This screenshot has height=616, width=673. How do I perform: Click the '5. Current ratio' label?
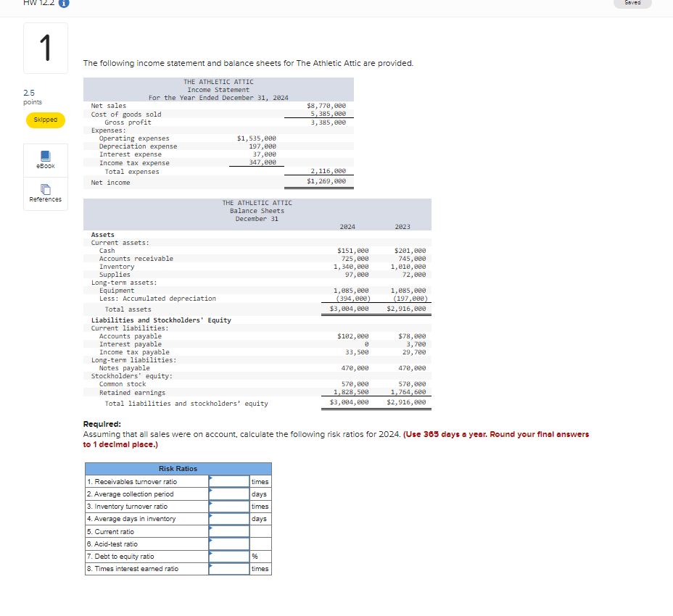[110, 531]
